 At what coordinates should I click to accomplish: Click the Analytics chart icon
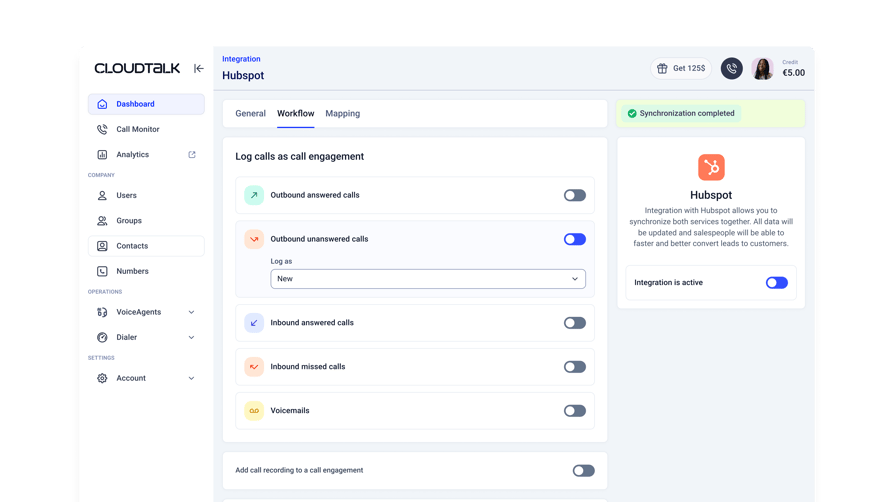[102, 155]
